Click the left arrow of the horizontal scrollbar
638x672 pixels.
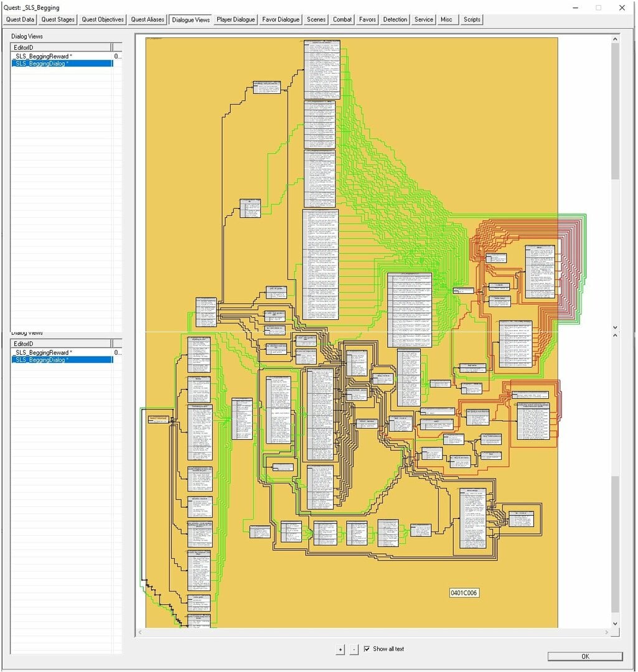click(140, 632)
